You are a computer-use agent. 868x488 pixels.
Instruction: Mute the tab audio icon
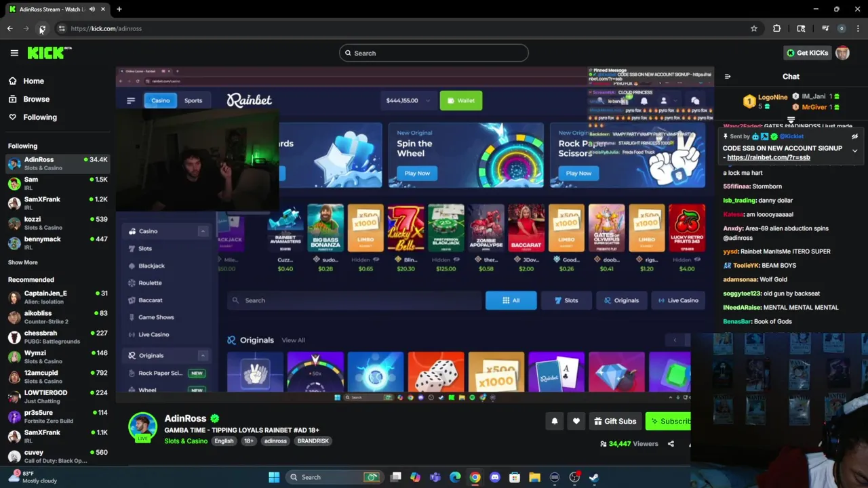[92, 9]
